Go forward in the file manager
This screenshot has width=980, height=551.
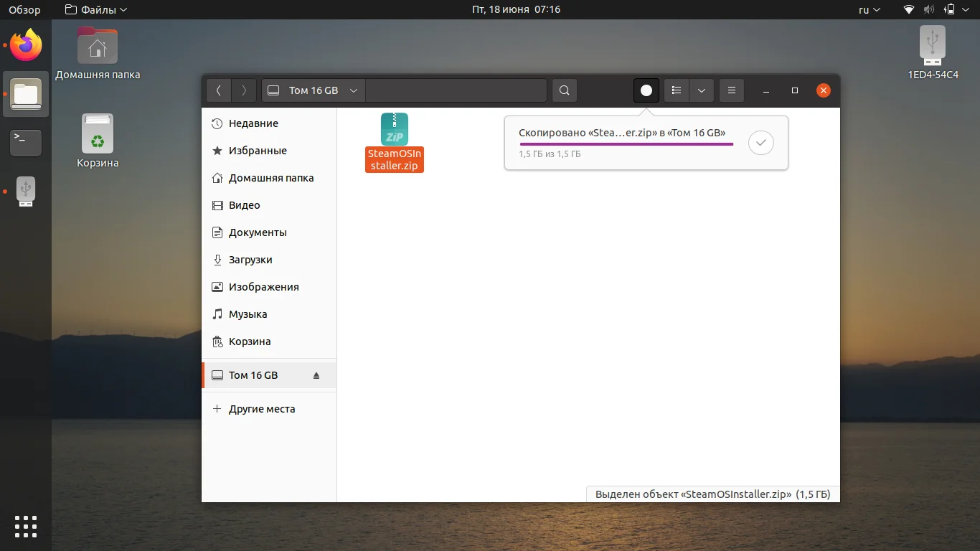point(244,90)
